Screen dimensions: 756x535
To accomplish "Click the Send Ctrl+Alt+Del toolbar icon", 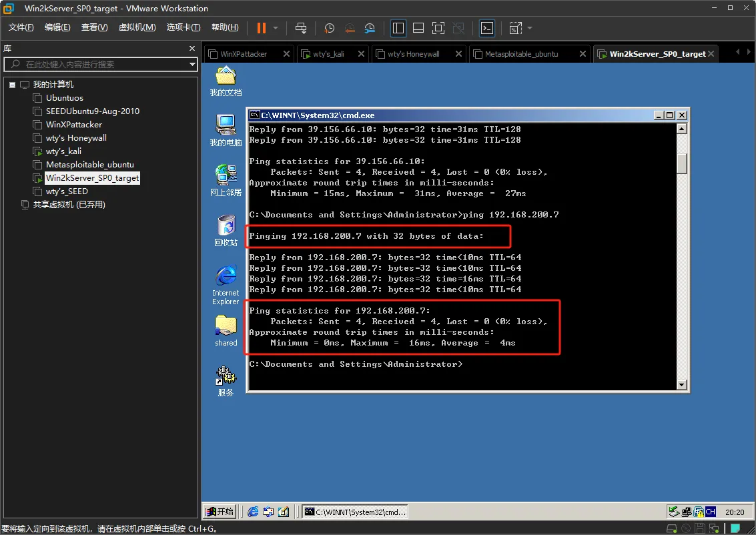I will (x=301, y=28).
